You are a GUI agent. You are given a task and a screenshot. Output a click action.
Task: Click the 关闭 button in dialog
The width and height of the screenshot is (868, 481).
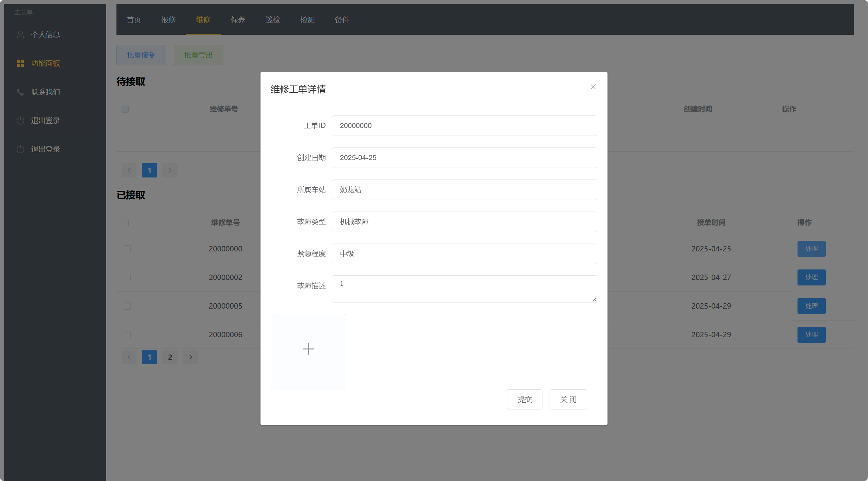coord(568,399)
